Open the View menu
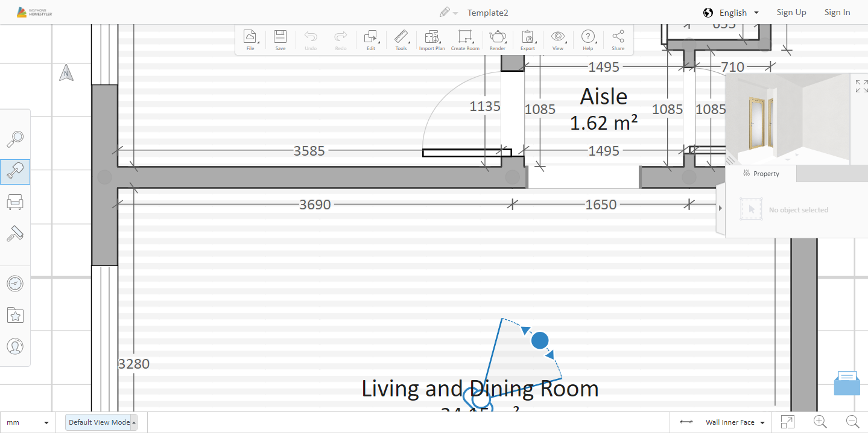Viewport: 868px width, 435px height. pyautogui.click(x=558, y=40)
